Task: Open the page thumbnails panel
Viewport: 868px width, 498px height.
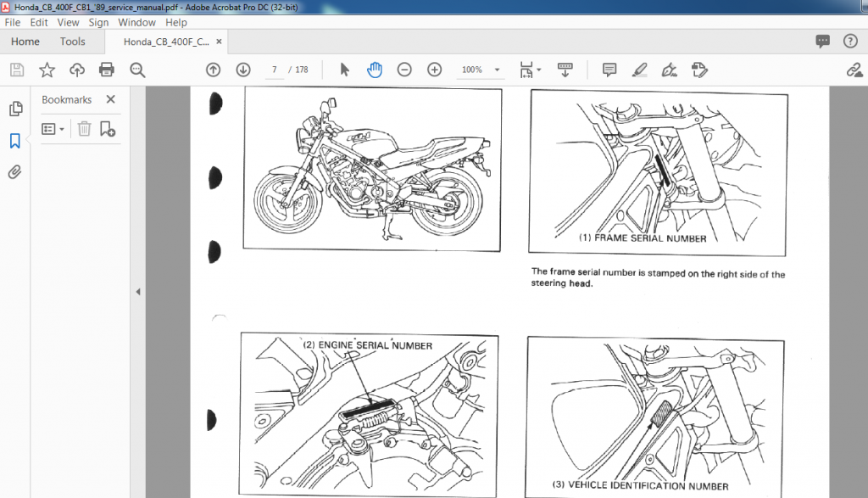Action: tap(15, 109)
